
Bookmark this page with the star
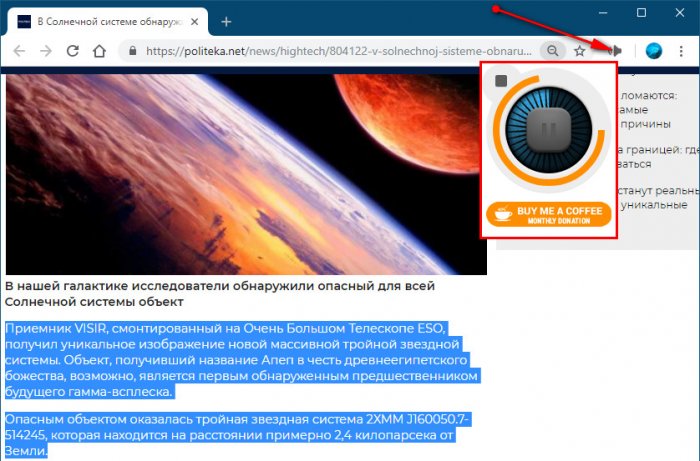tap(579, 51)
